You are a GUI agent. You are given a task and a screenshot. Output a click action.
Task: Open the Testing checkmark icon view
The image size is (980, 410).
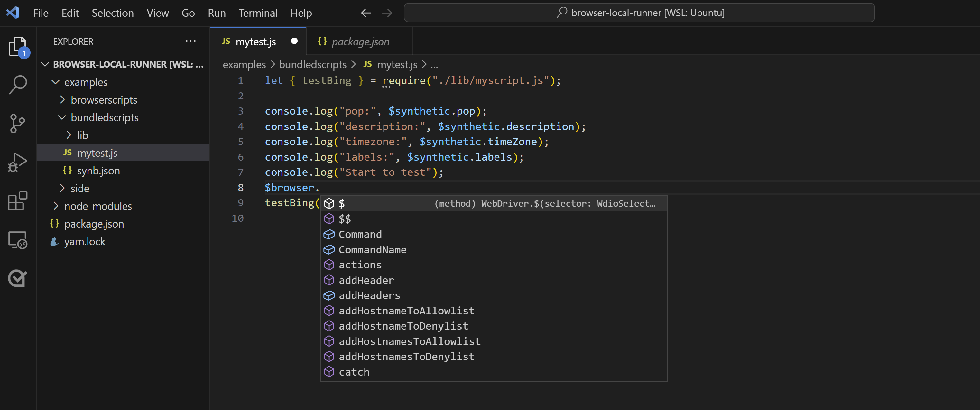point(17,278)
